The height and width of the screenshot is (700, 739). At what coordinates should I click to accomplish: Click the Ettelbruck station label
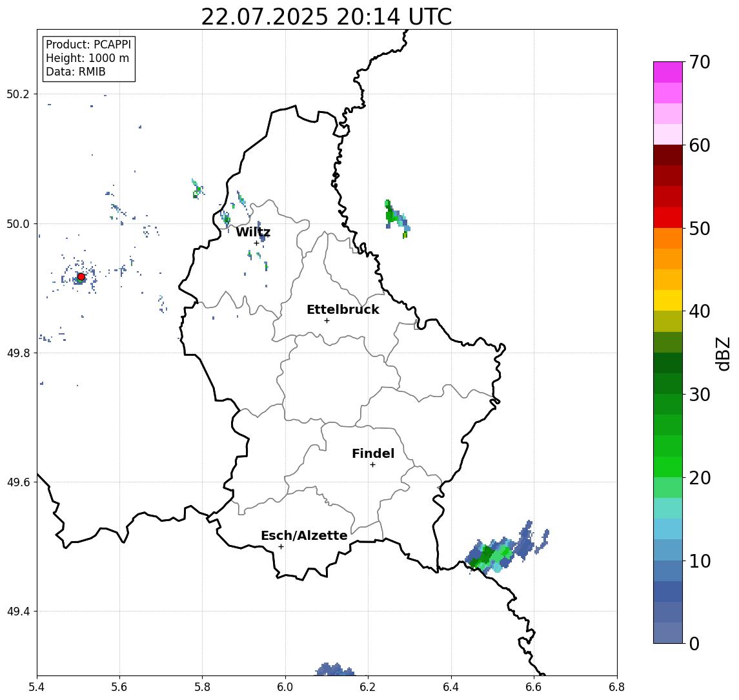pos(343,309)
